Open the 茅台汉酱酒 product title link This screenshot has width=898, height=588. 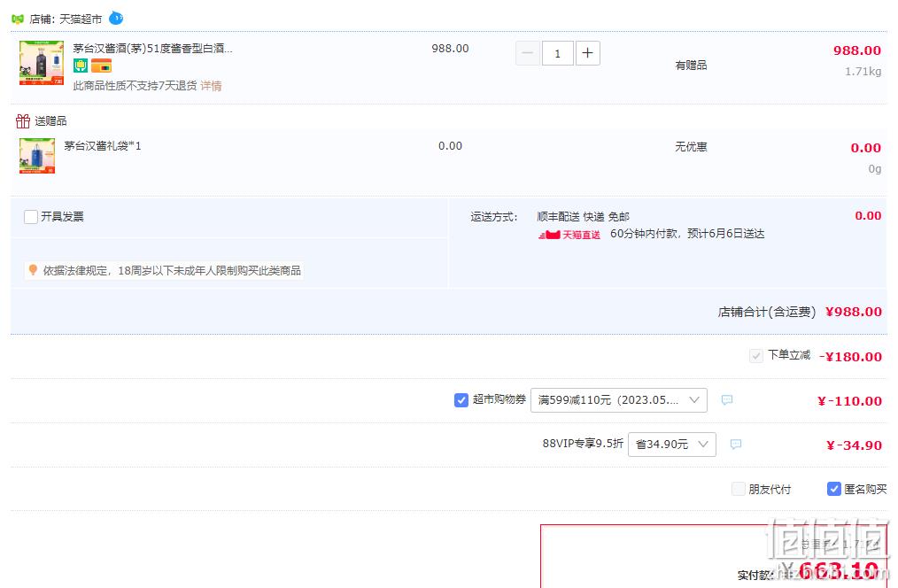click(152, 49)
